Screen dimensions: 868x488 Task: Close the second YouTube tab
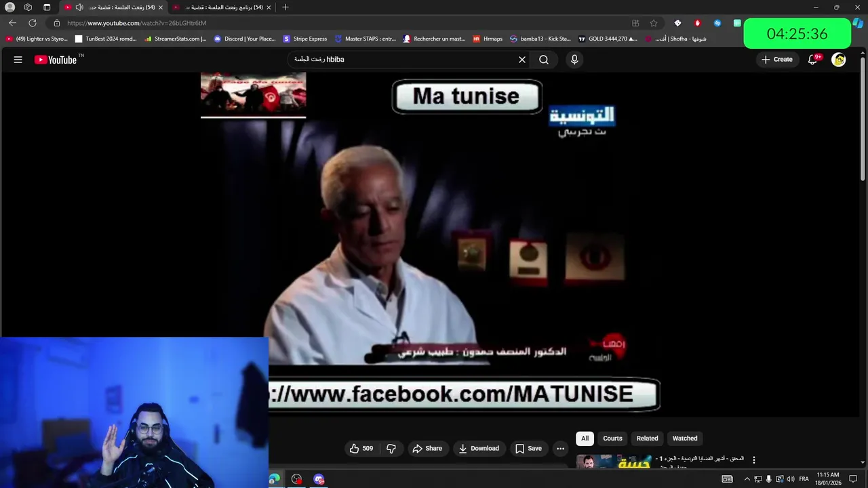[x=269, y=7]
